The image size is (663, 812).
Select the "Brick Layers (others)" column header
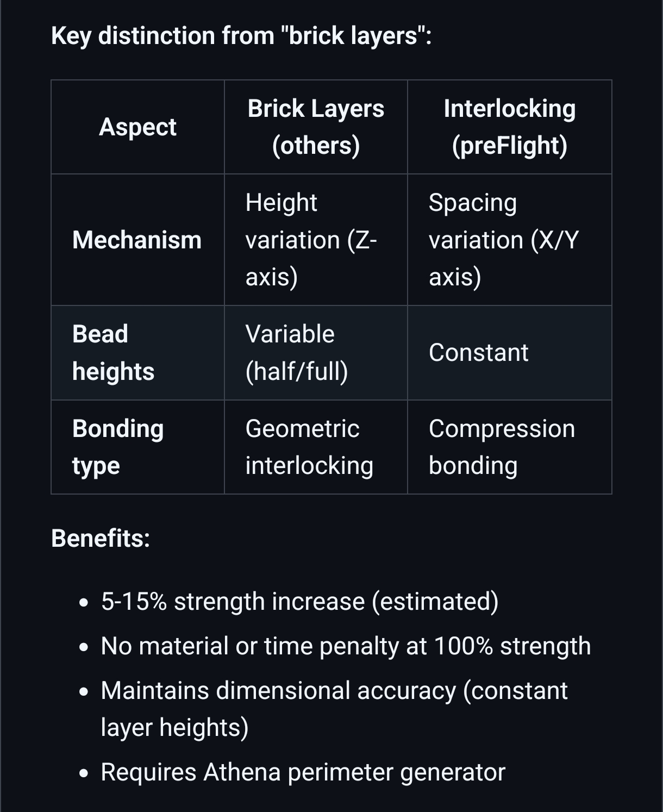click(316, 127)
